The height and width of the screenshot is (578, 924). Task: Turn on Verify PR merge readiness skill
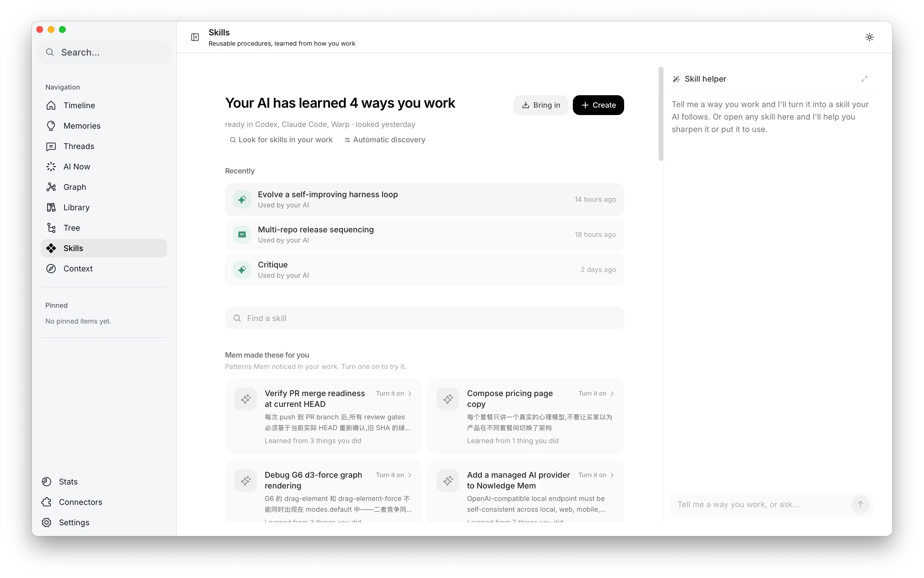click(394, 393)
